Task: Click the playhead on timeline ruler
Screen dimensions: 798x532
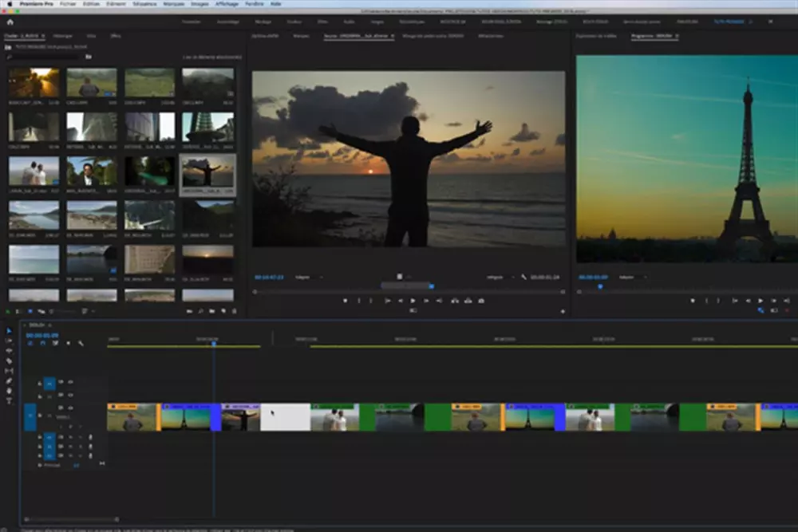Action: [x=213, y=343]
